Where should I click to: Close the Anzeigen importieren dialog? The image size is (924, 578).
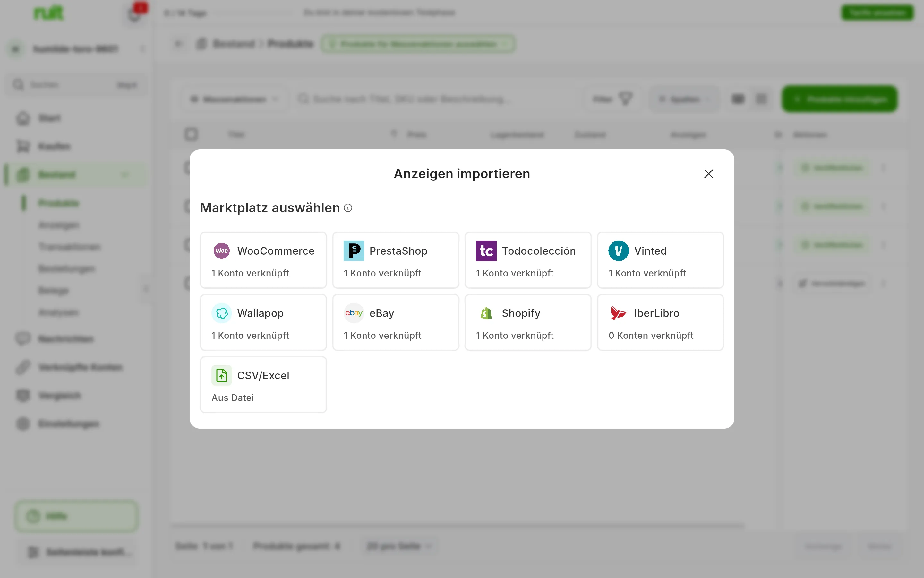[709, 173]
